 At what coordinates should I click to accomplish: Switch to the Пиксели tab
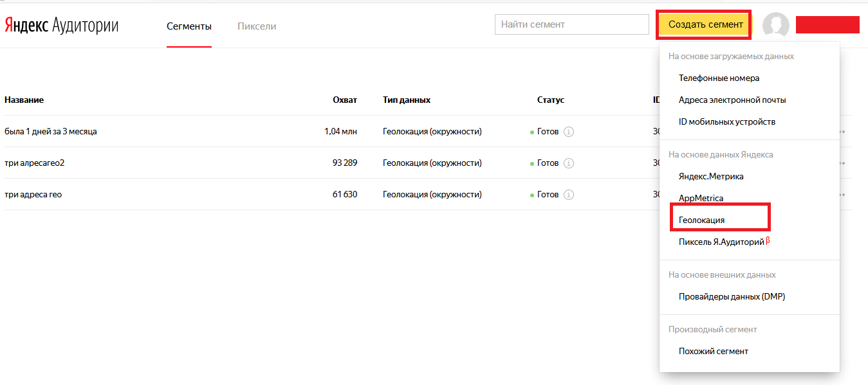click(x=257, y=26)
